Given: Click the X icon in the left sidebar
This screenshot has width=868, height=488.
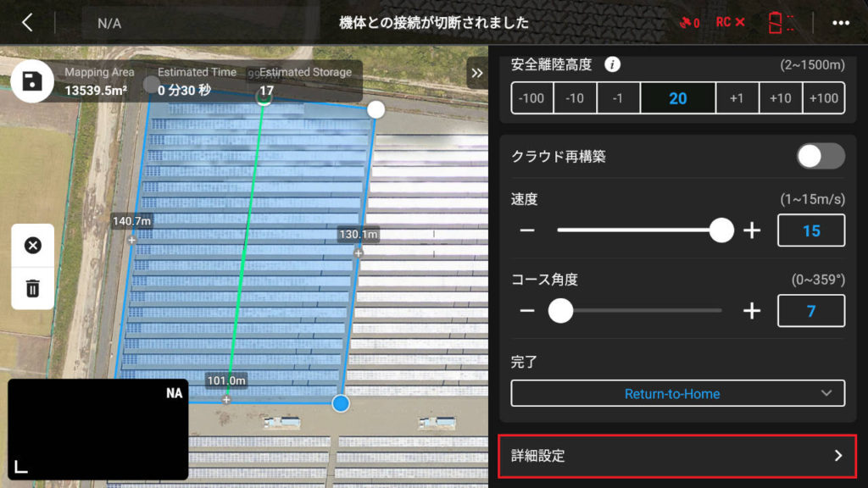Looking at the screenshot, I should (31, 246).
